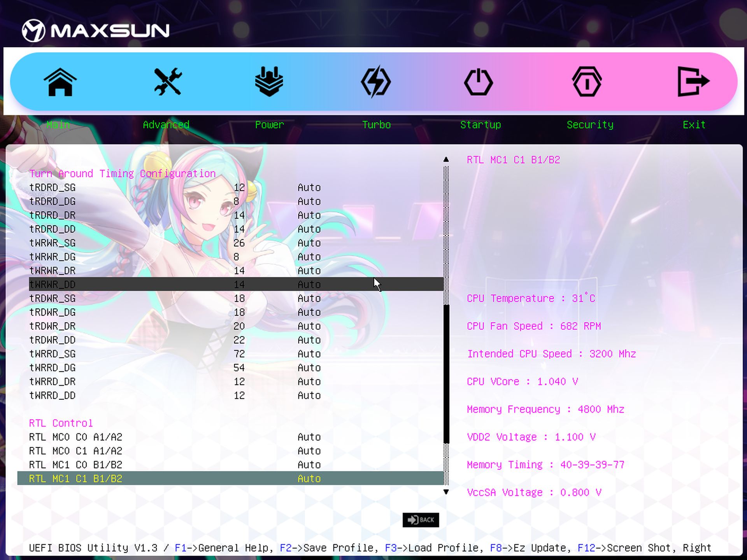Click the scroll up arrow

[446, 159]
